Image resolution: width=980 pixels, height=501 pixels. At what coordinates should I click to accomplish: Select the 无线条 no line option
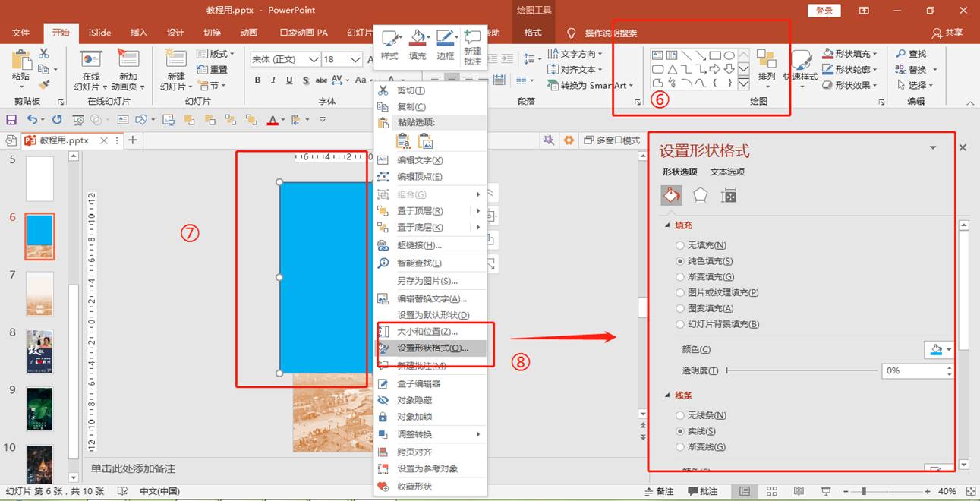pos(680,415)
